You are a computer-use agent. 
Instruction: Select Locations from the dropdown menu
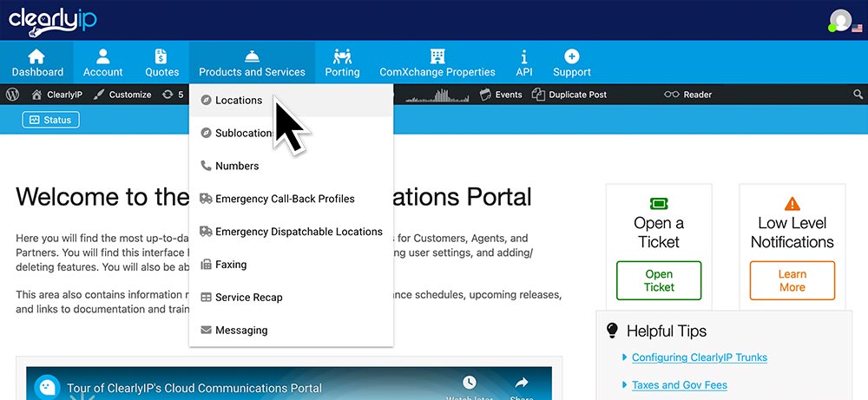tap(239, 101)
